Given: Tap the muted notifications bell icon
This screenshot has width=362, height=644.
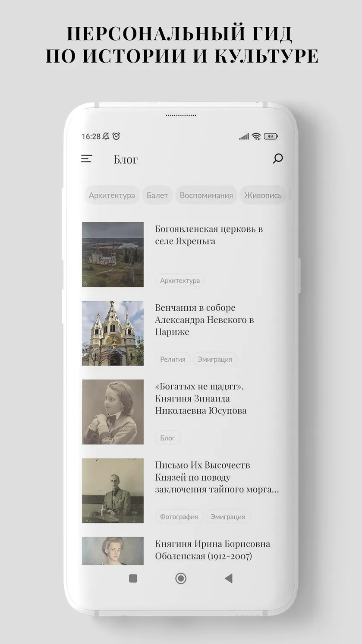Looking at the screenshot, I should (x=106, y=136).
